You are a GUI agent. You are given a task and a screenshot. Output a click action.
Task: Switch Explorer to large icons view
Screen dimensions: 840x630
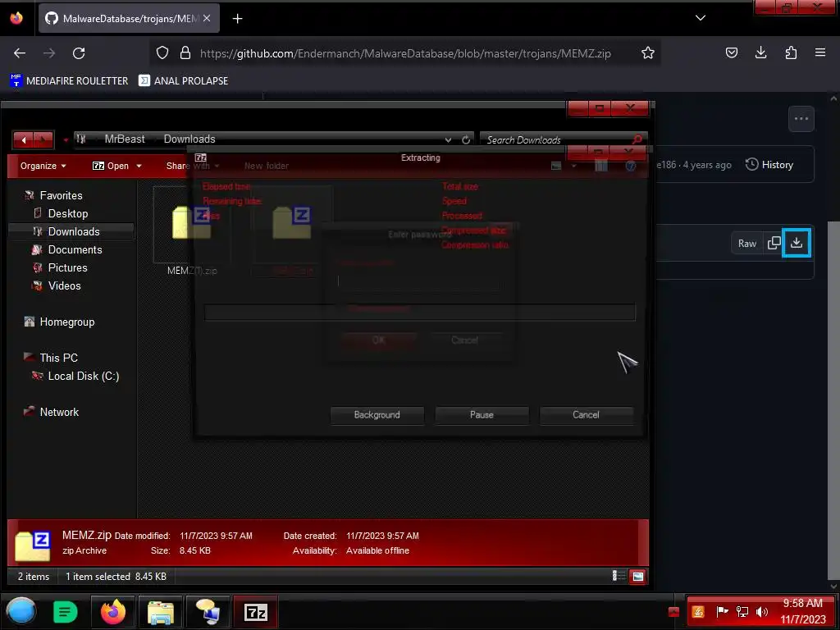point(637,577)
